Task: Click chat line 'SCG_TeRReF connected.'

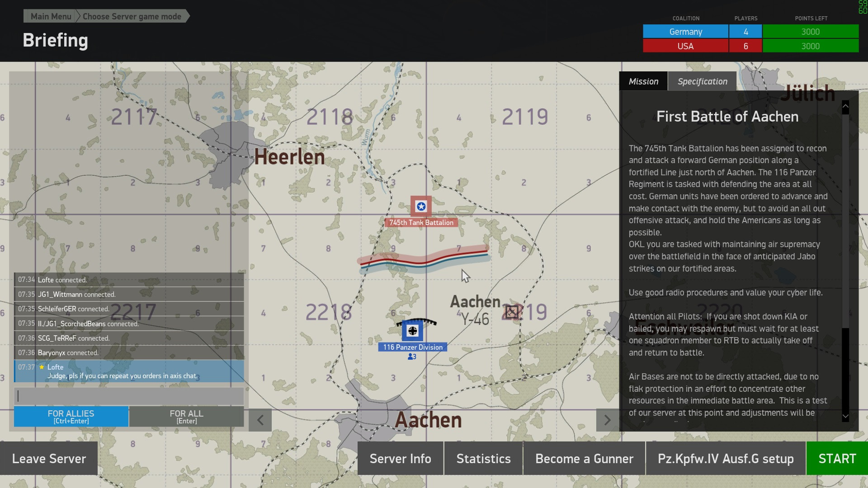Action: click(x=129, y=338)
